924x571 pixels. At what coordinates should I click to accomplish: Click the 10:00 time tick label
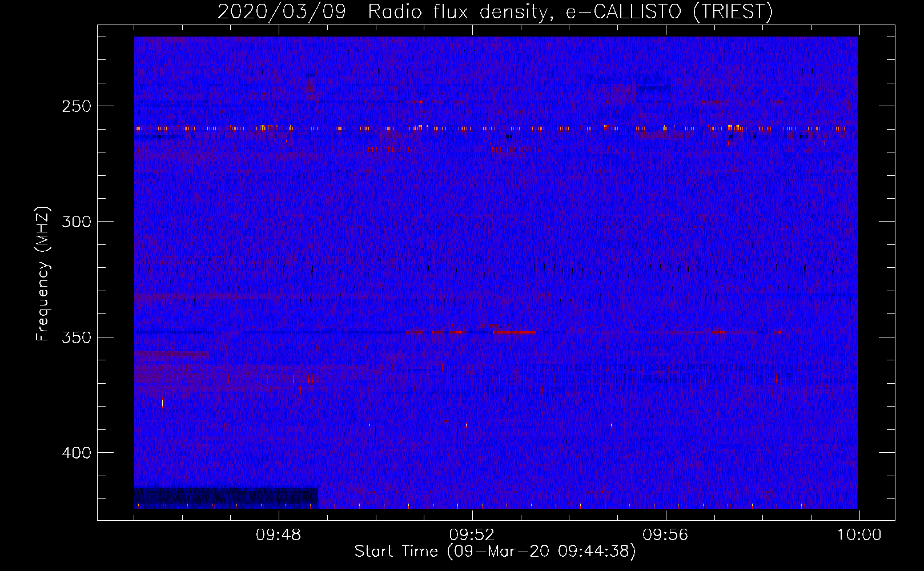coord(859,535)
